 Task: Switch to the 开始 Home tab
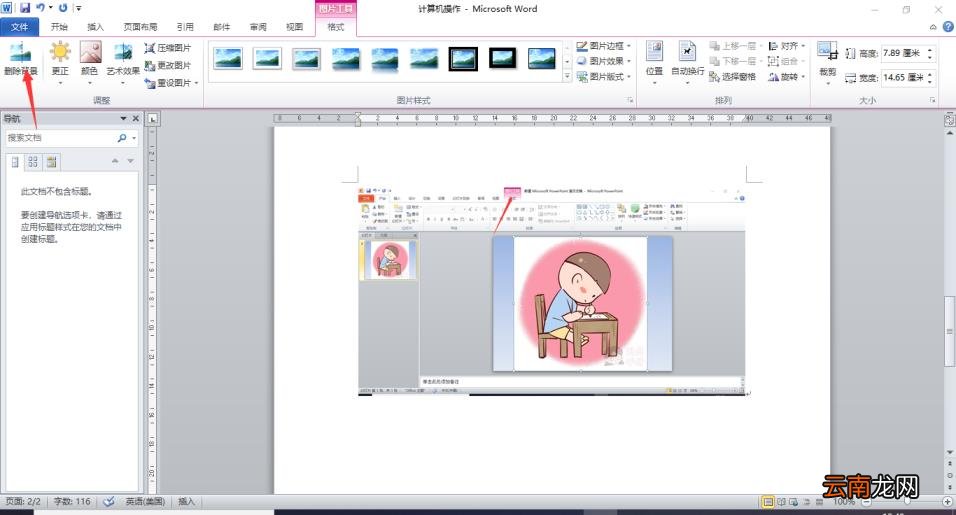pos(59,27)
